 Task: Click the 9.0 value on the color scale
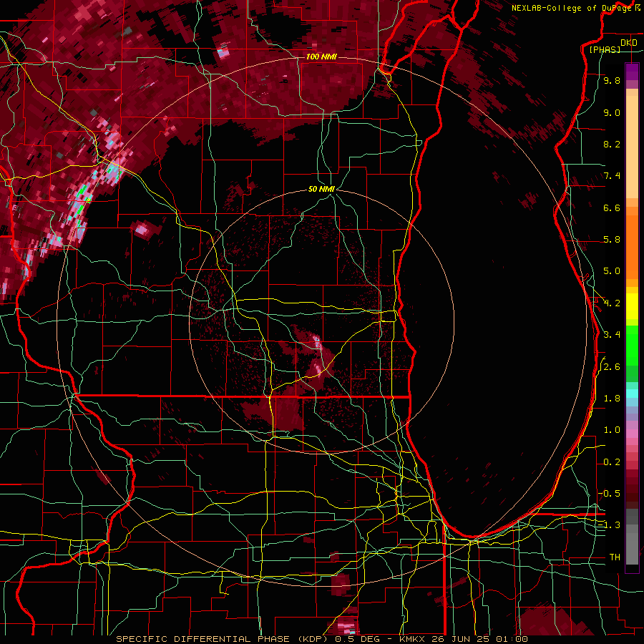pyautogui.click(x=612, y=112)
